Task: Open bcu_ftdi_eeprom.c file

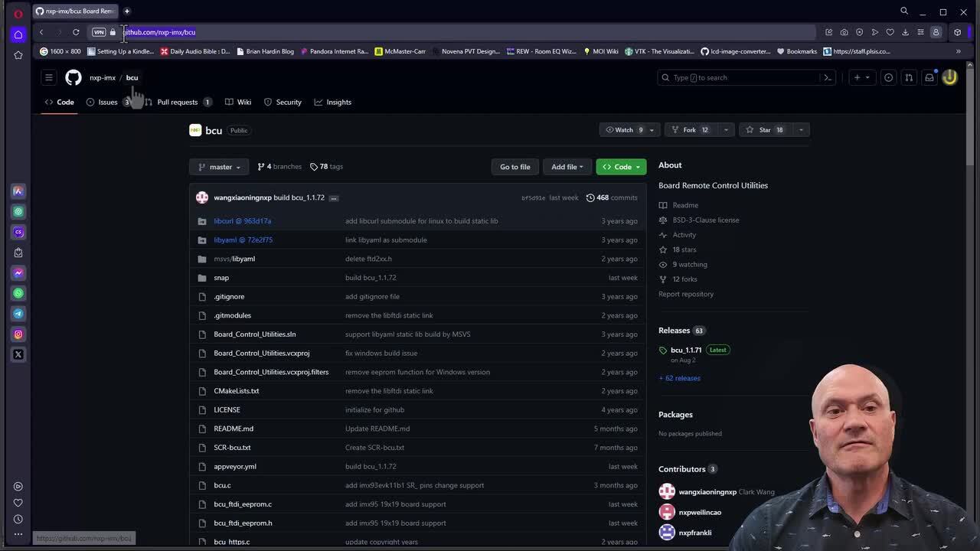Action: [243, 504]
